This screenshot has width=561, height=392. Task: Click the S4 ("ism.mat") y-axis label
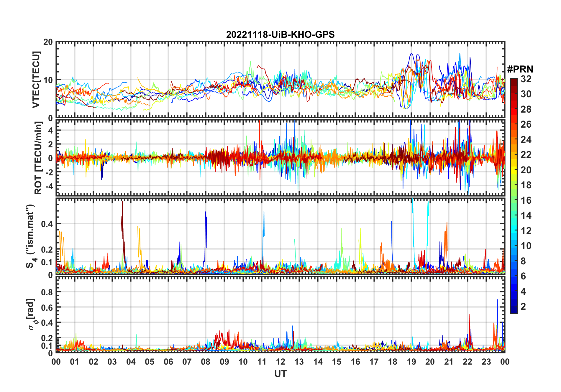[31, 236]
